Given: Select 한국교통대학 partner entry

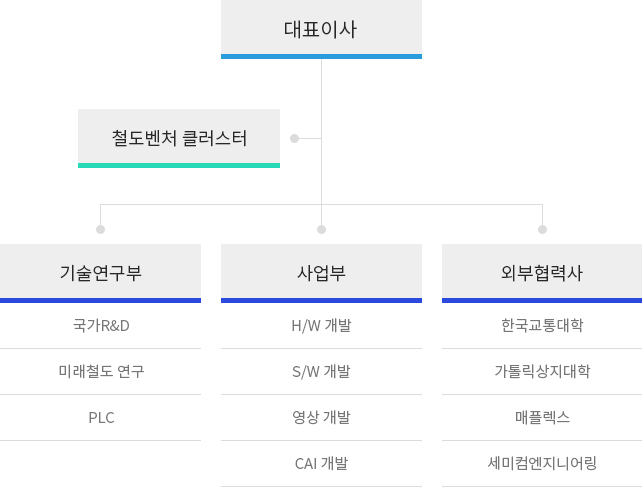Looking at the screenshot, I should point(542,326).
